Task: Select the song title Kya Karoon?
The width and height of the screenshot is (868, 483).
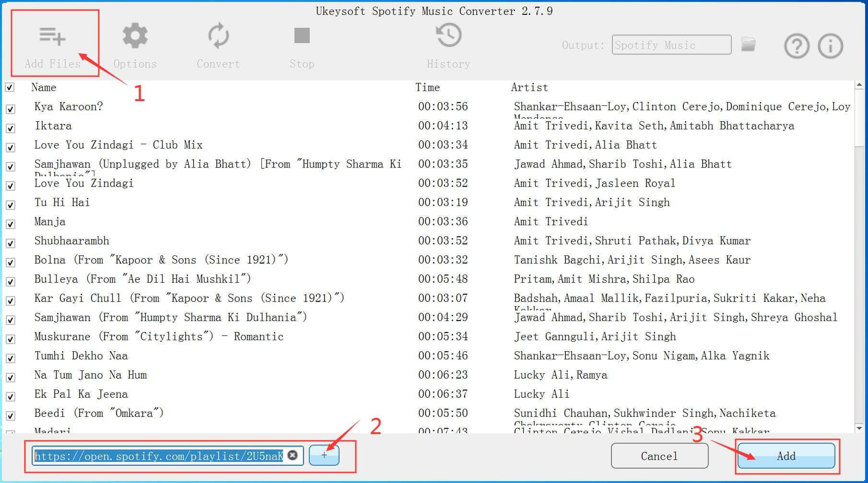Action: pos(69,106)
